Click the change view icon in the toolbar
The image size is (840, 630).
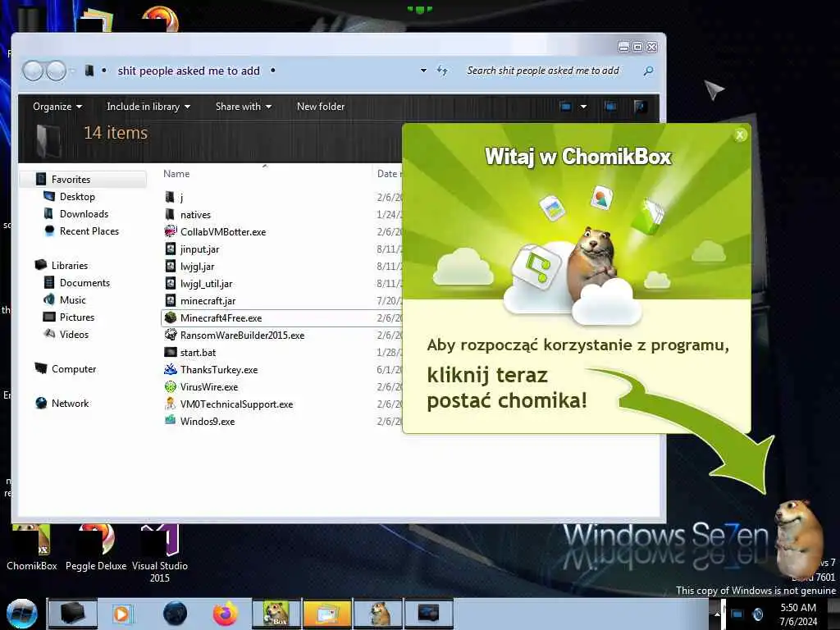point(565,107)
